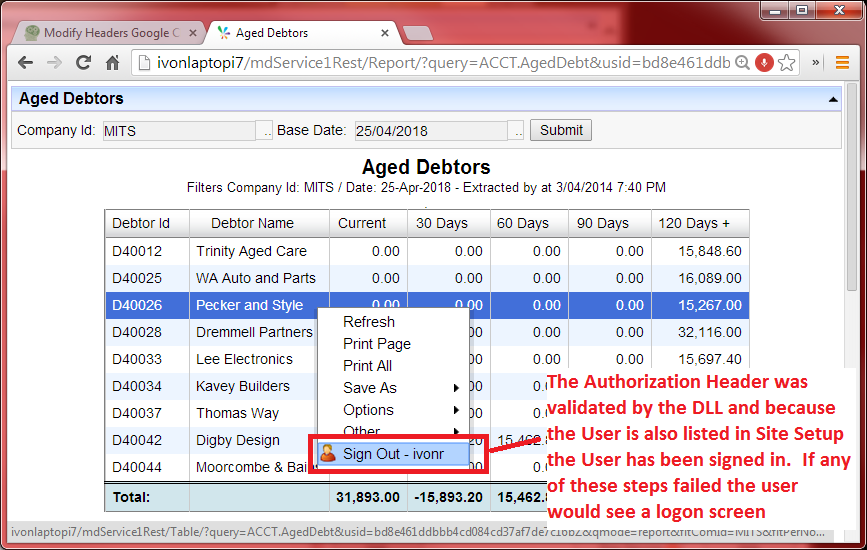Viewport: 867px width, 550px height.
Task: Click the Modify Headers tab favicon
Action: coord(32,33)
